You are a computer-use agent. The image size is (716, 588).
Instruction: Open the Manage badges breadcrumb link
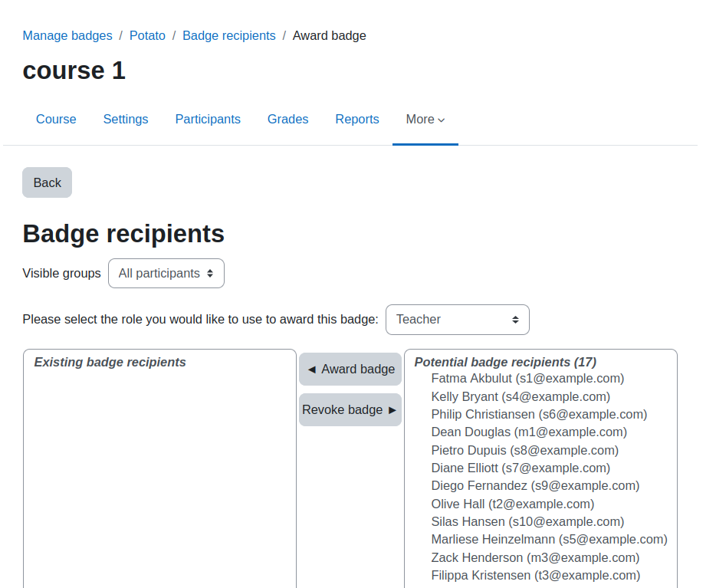(67, 35)
